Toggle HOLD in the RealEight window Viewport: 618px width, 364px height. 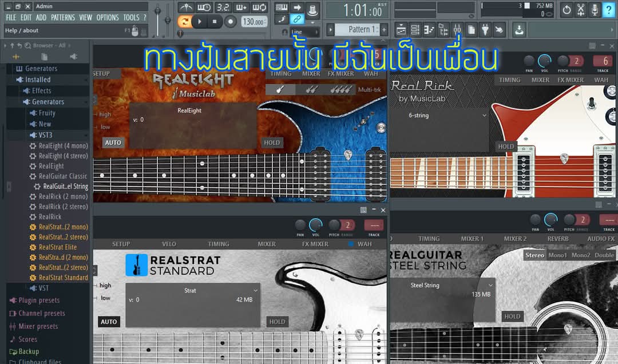[272, 143]
